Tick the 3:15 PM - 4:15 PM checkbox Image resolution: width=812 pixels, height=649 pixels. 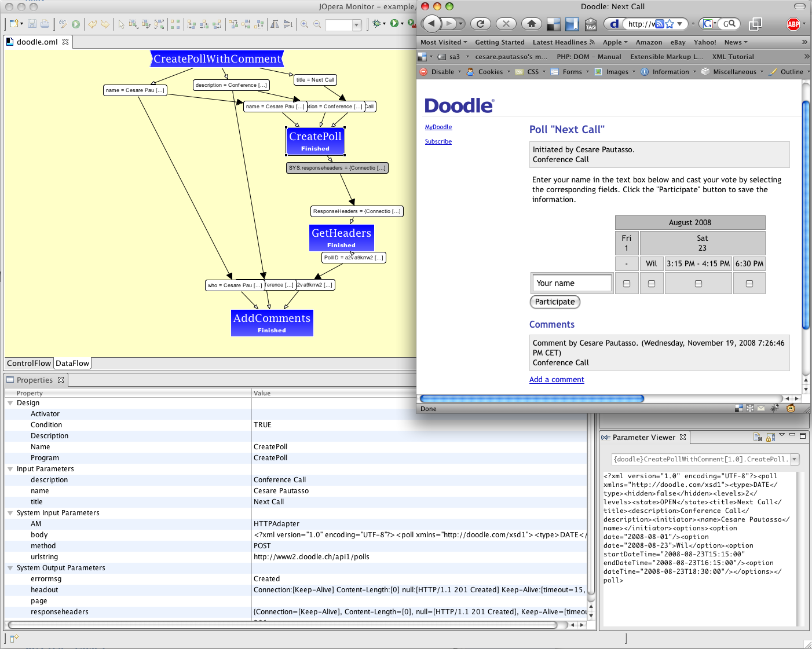[698, 284]
